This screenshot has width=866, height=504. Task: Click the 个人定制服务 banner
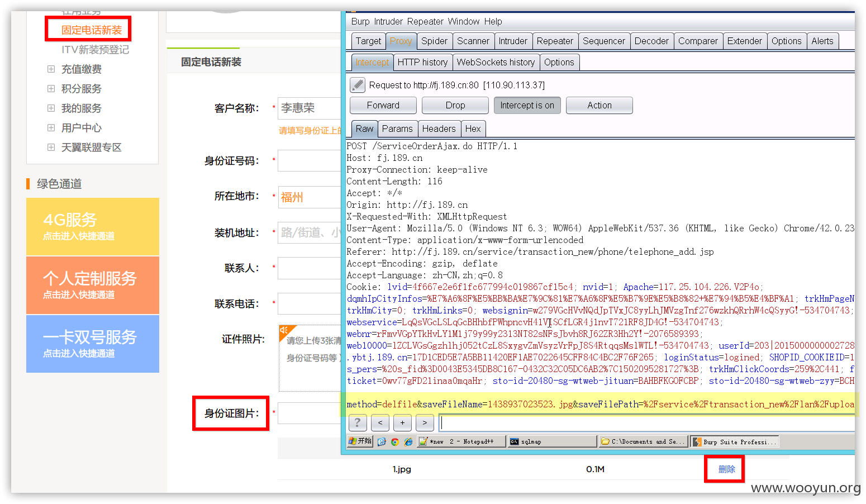tap(93, 285)
